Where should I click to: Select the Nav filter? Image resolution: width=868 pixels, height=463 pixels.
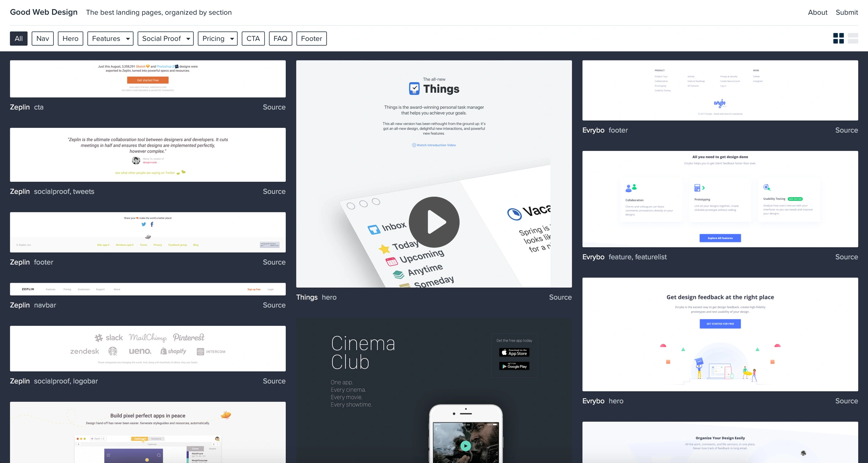point(43,38)
